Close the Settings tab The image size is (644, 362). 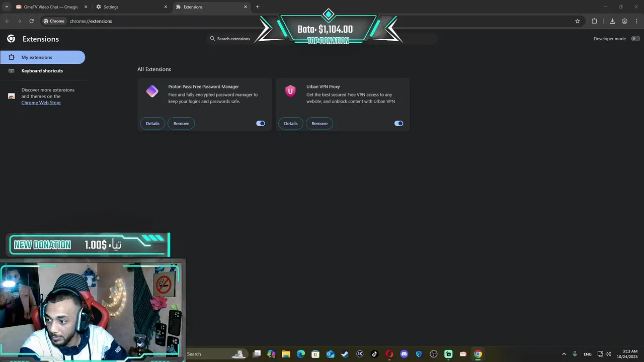pyautogui.click(x=166, y=7)
